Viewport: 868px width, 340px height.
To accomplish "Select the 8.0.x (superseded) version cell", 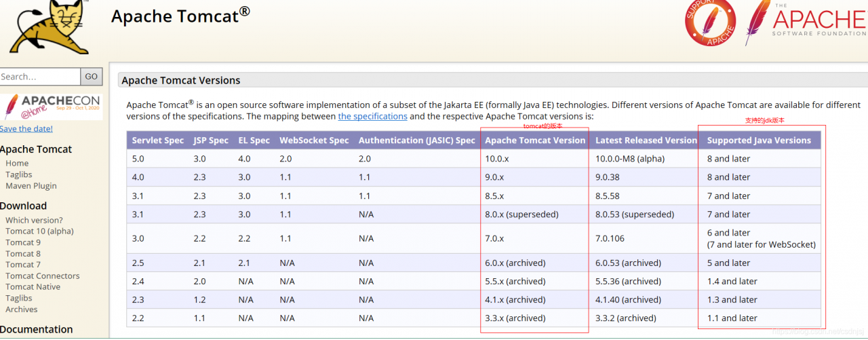I will pyautogui.click(x=535, y=214).
